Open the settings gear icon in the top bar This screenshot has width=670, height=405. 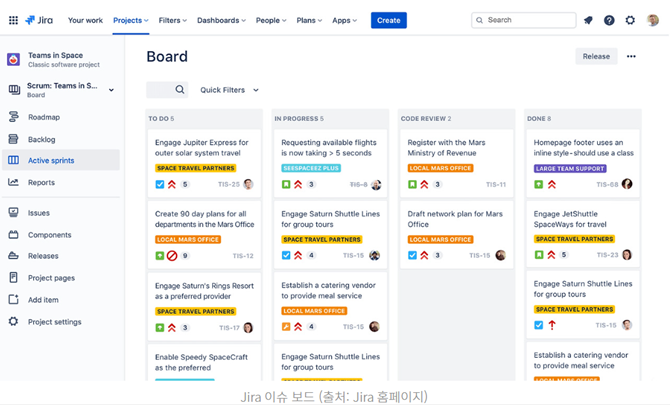click(x=630, y=20)
